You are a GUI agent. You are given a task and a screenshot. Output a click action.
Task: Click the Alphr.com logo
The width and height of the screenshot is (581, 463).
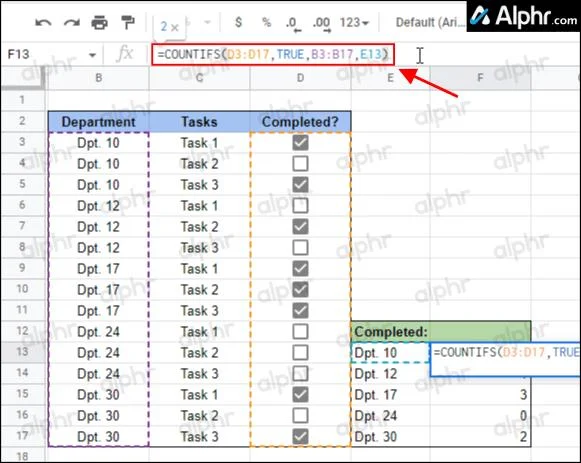523,16
